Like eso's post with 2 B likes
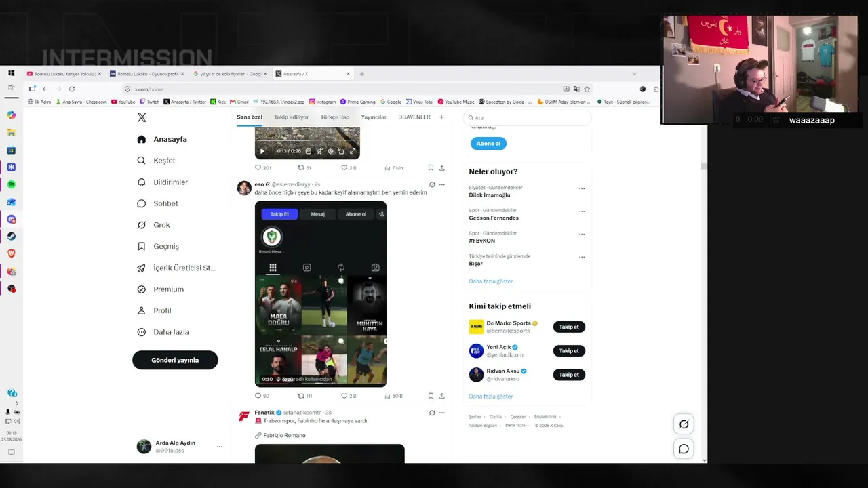The width and height of the screenshot is (868, 488). click(x=349, y=396)
